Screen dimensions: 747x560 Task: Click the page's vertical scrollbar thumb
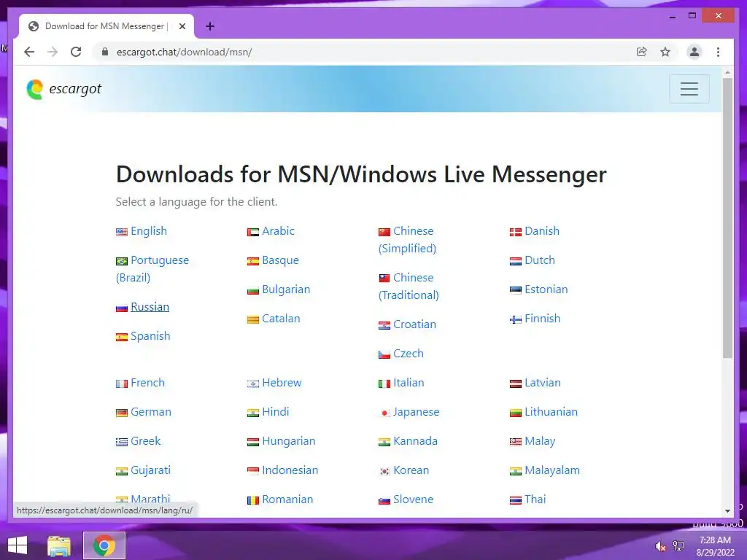(x=727, y=217)
